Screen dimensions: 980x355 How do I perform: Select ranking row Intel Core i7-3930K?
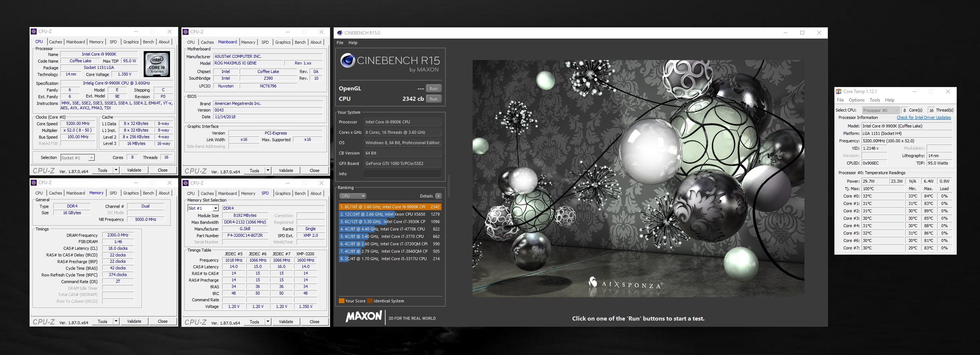(x=390, y=222)
